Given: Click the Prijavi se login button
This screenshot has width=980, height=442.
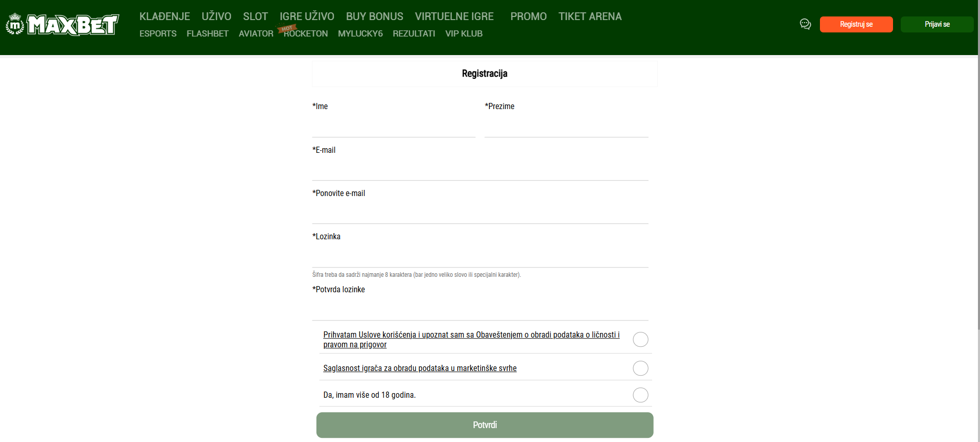Looking at the screenshot, I should (937, 24).
